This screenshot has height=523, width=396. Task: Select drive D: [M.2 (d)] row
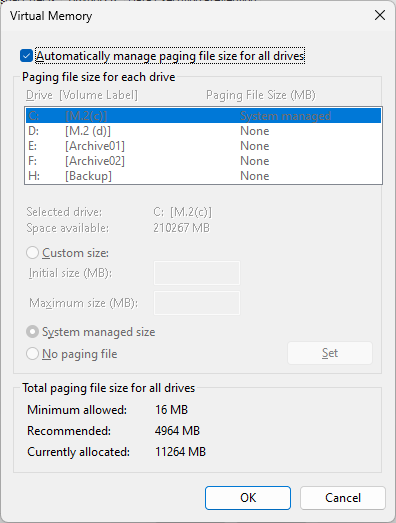203,131
